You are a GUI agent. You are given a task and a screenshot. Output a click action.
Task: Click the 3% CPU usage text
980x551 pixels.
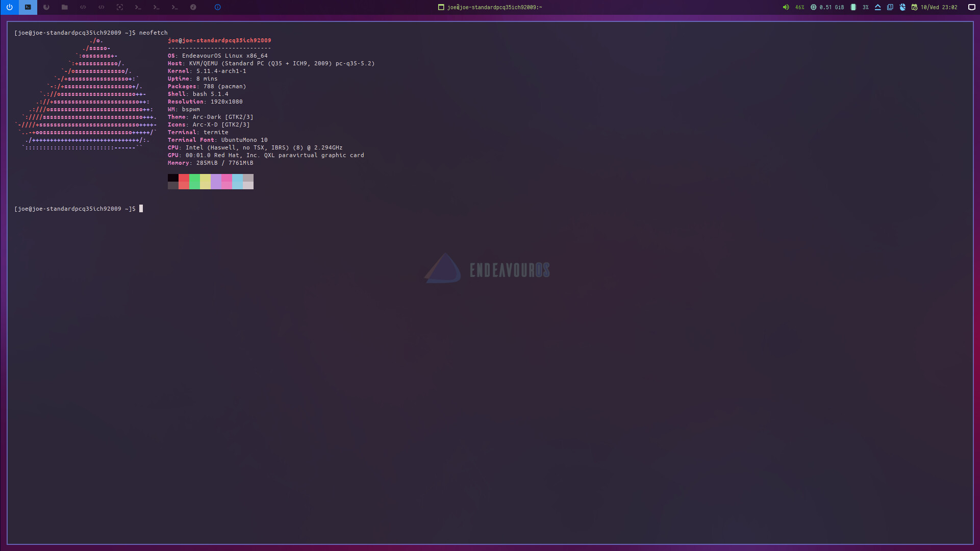[x=866, y=8]
